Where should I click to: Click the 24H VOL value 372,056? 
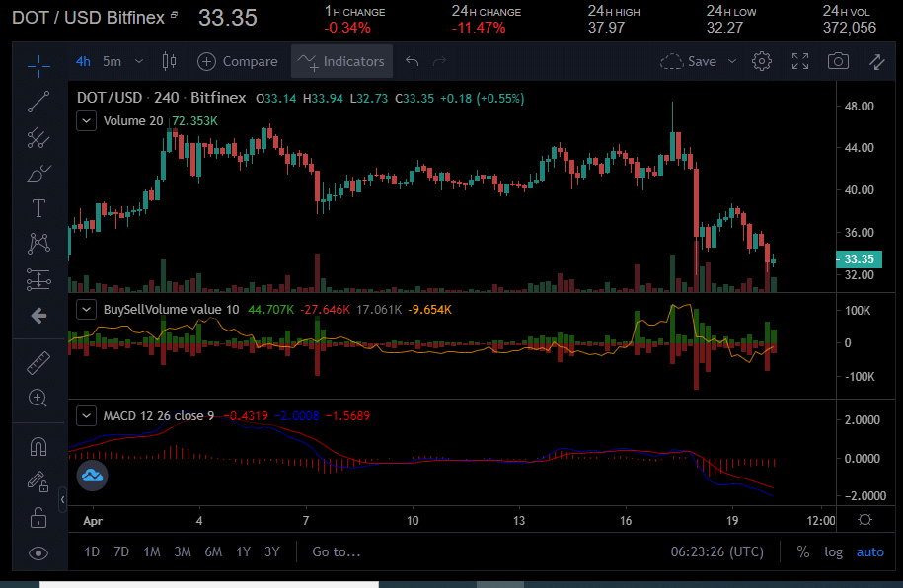pos(850,27)
